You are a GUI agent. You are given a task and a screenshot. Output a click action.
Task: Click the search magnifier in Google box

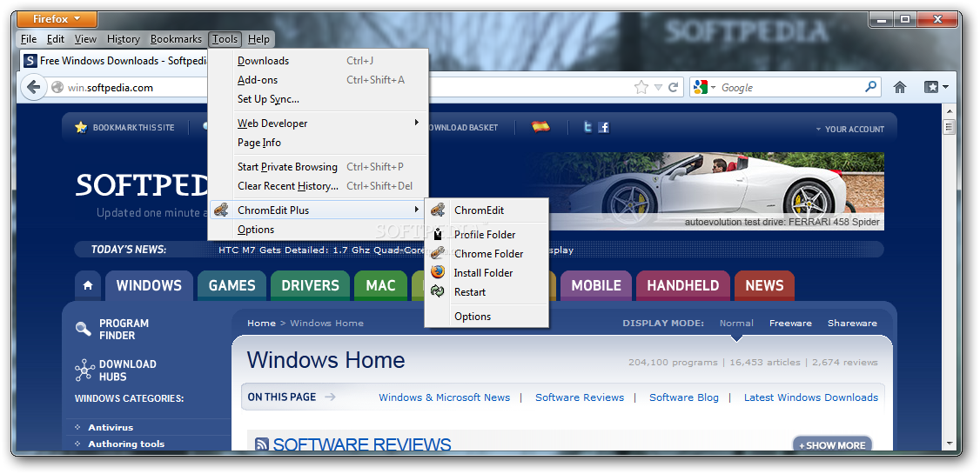(x=870, y=87)
